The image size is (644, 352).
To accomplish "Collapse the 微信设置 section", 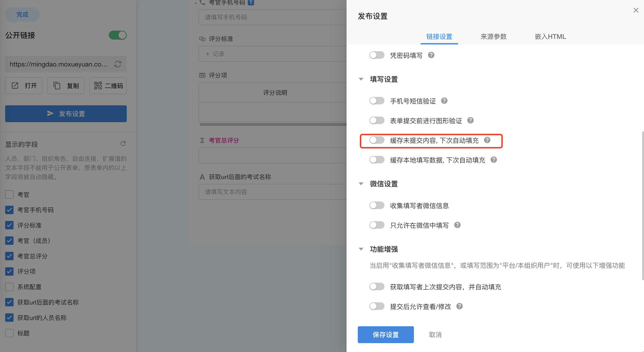I will (x=361, y=184).
